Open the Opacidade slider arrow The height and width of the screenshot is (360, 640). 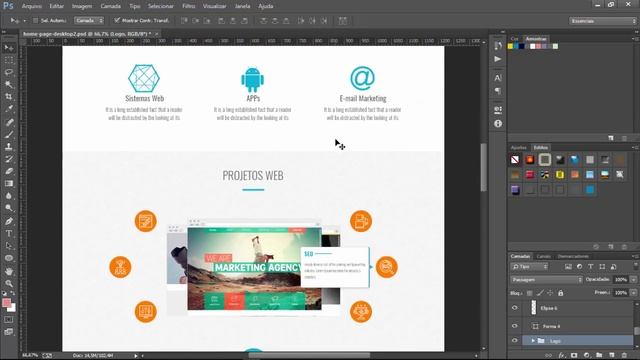click(633, 280)
